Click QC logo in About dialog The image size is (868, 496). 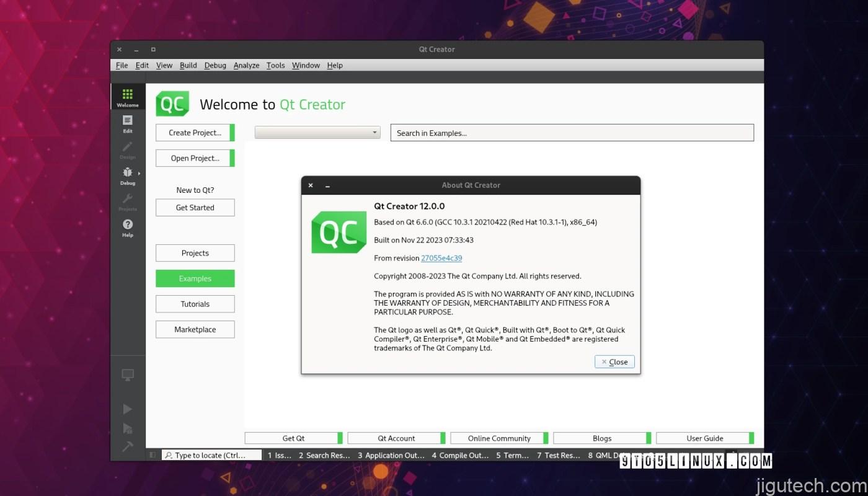tap(339, 232)
